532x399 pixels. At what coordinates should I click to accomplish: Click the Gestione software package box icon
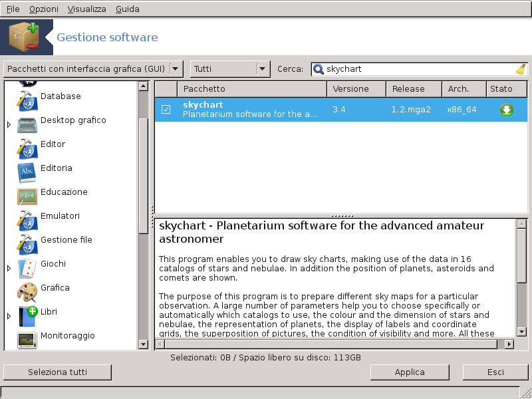(x=24, y=37)
